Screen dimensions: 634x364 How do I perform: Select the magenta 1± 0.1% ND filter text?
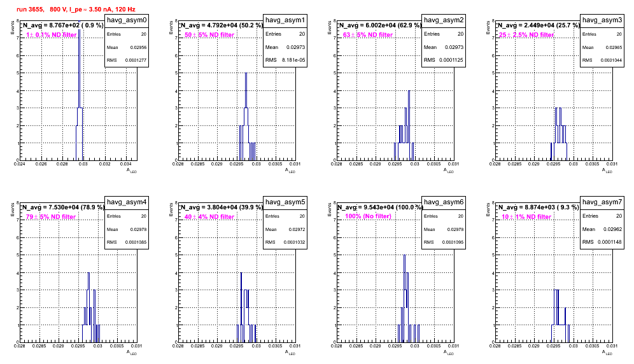coord(52,35)
